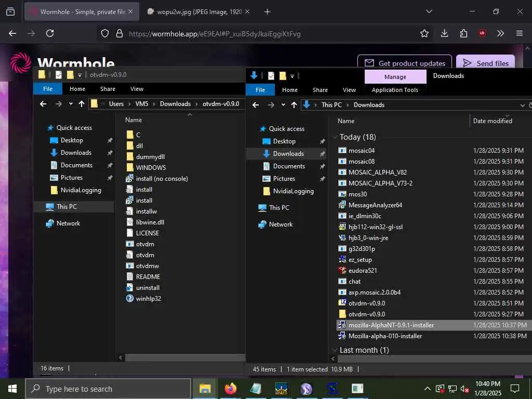The image size is (532, 399).
Task: Select the winhlp32 help file
Action: (148, 299)
